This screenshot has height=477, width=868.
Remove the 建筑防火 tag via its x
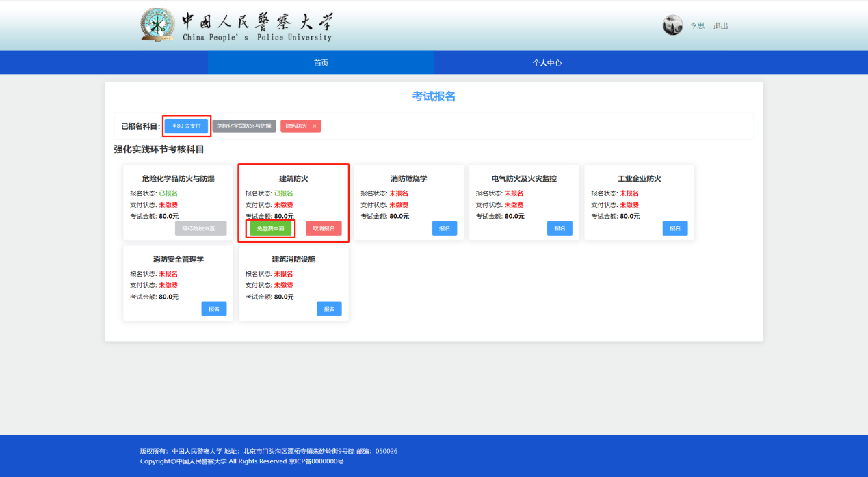coord(315,126)
